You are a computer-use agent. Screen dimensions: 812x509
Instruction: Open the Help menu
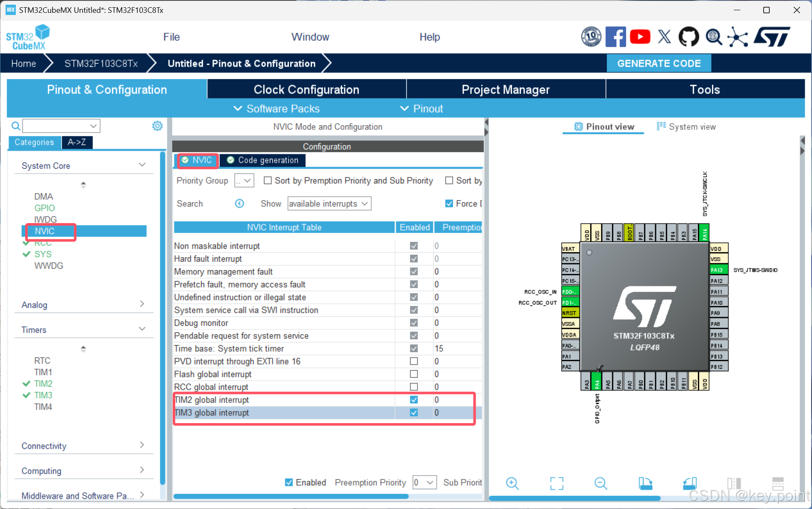tap(430, 37)
